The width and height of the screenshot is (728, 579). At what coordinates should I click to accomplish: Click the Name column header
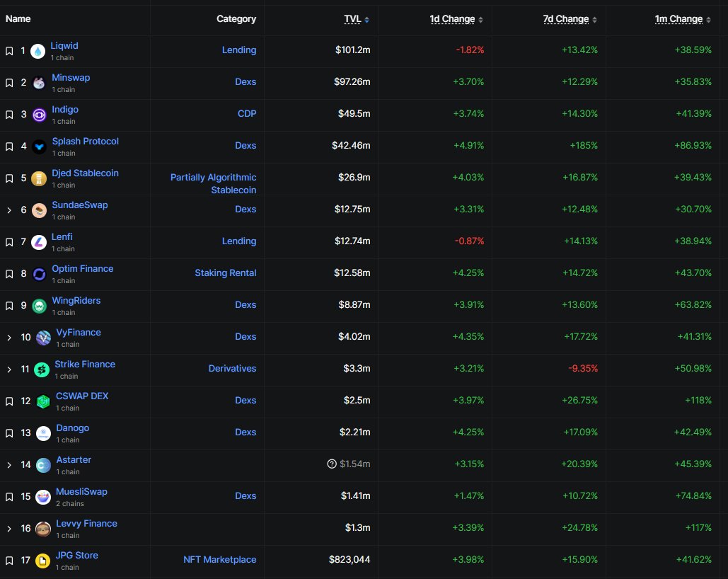coord(18,19)
